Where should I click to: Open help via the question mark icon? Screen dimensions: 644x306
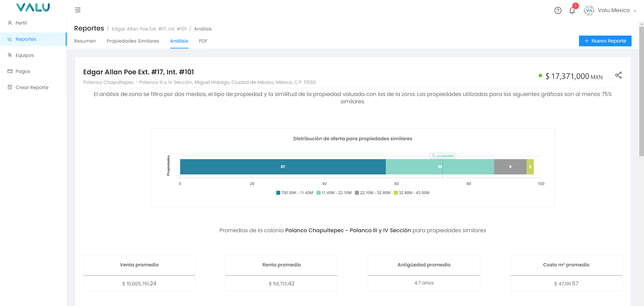pos(558,10)
